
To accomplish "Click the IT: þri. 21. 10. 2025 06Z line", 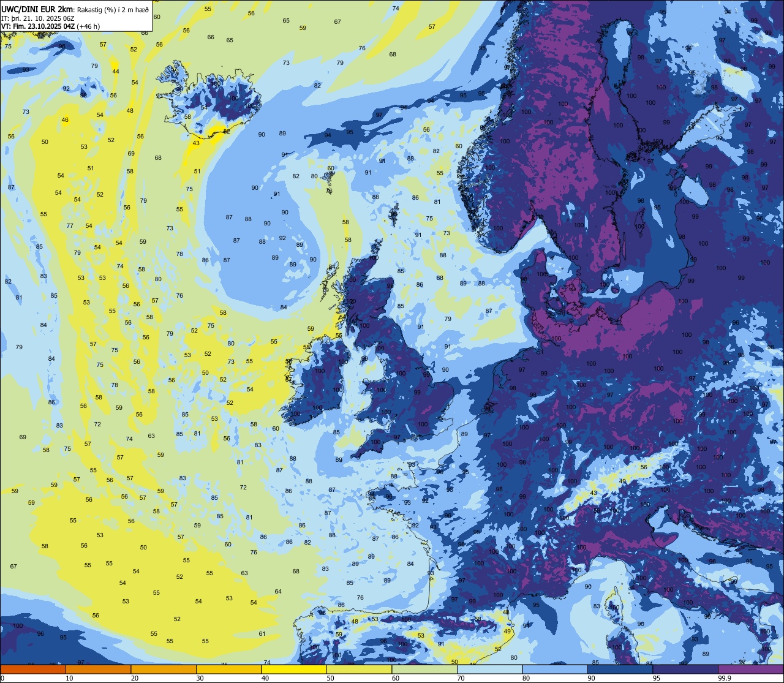I will 37,19.
